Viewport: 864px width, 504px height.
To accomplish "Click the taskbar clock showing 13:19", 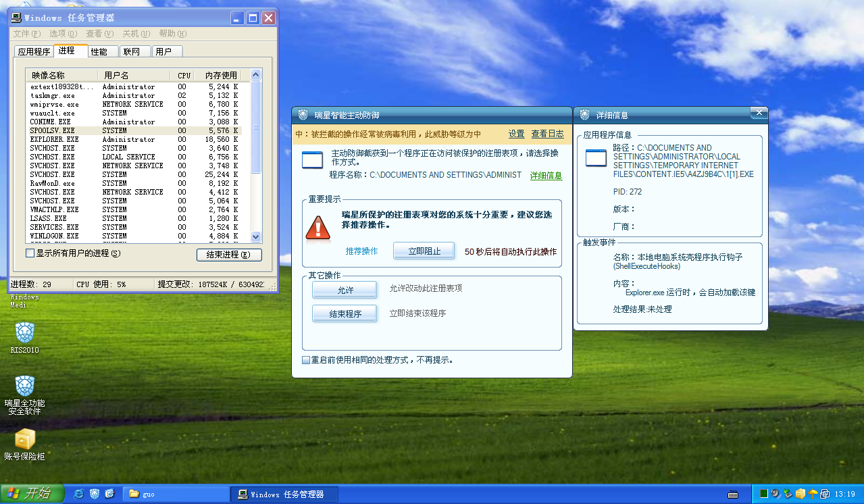I will (845, 495).
